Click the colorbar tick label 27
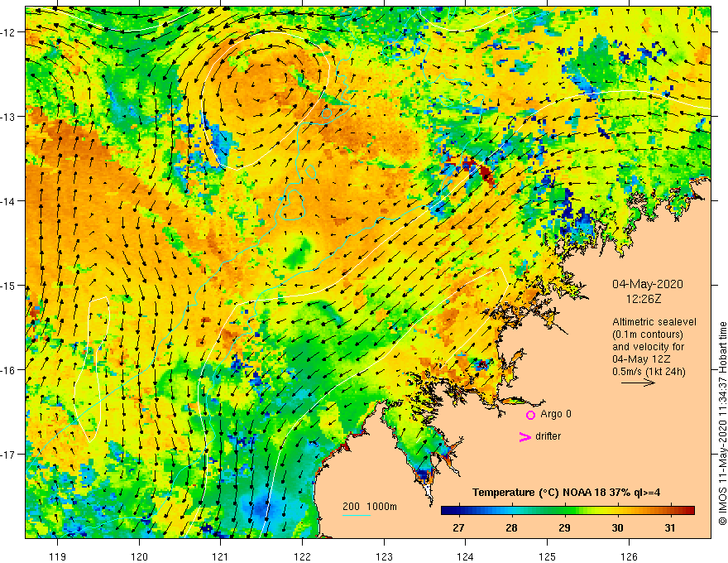The width and height of the screenshot is (728, 563). click(458, 527)
